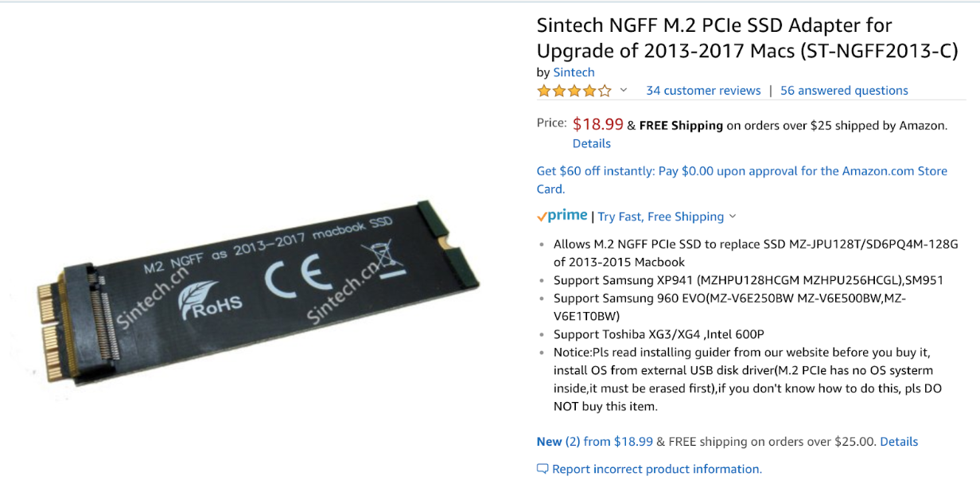Screen dimensions: 980x492
Task: Click the Details link under price
Action: pos(592,143)
